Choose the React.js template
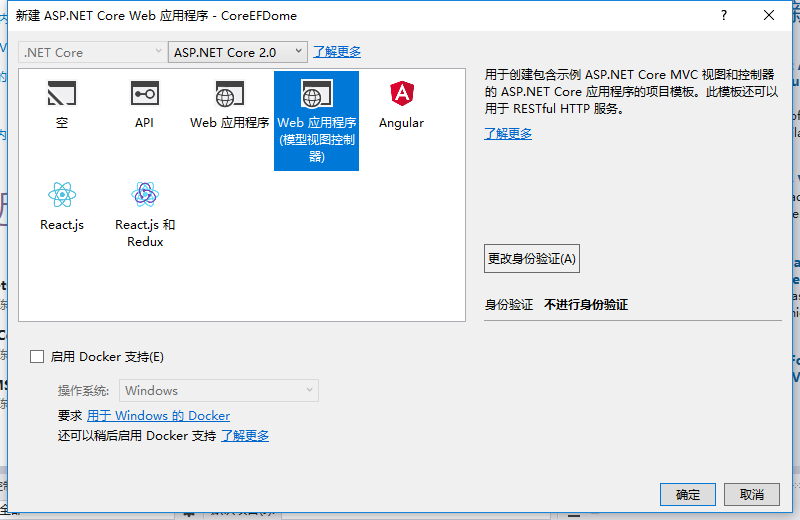 point(62,207)
